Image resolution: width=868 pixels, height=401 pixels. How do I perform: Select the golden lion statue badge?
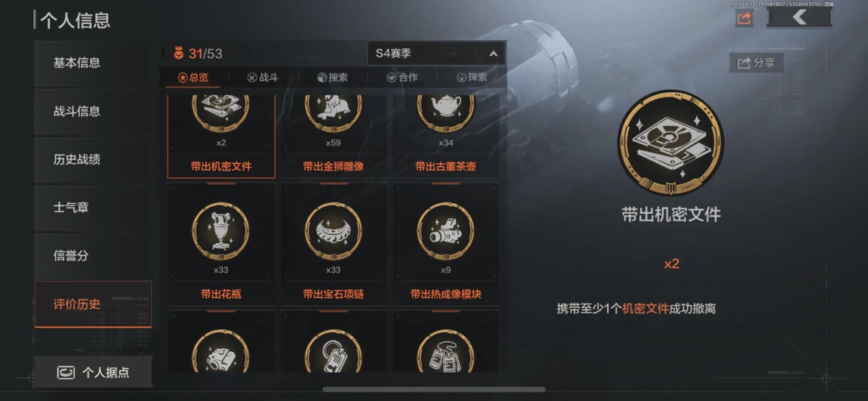334,136
